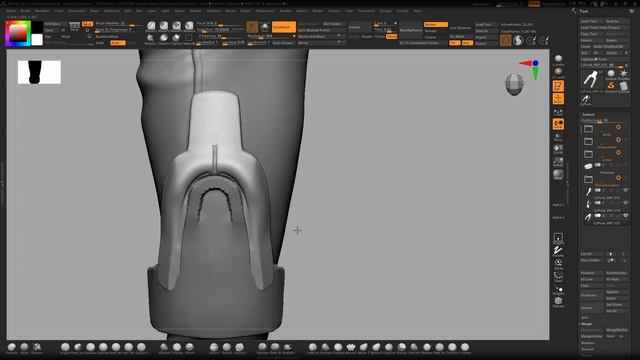Select the dotted-circle stroke icon on right shelf
The image size is (640, 360).
[x=558, y=276]
